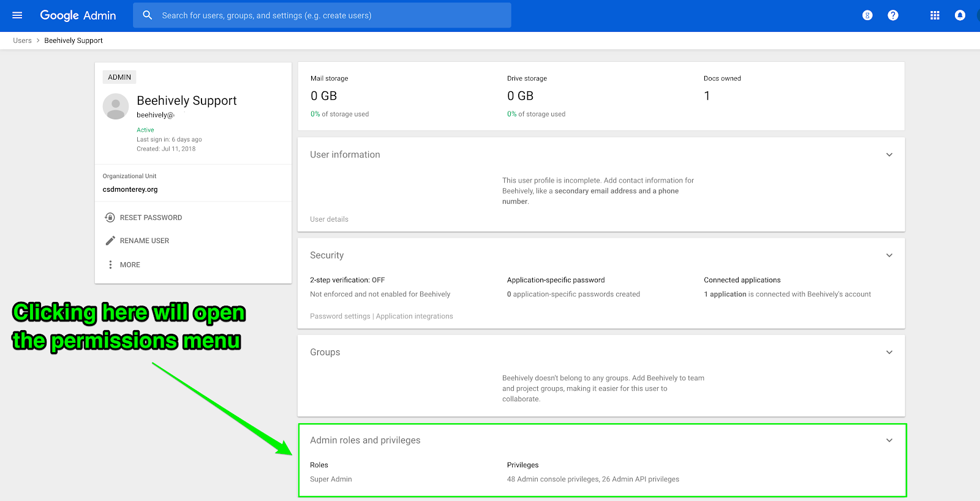Screen dimensions: 980x501
Task: Click RESET PASSWORD
Action: point(151,217)
